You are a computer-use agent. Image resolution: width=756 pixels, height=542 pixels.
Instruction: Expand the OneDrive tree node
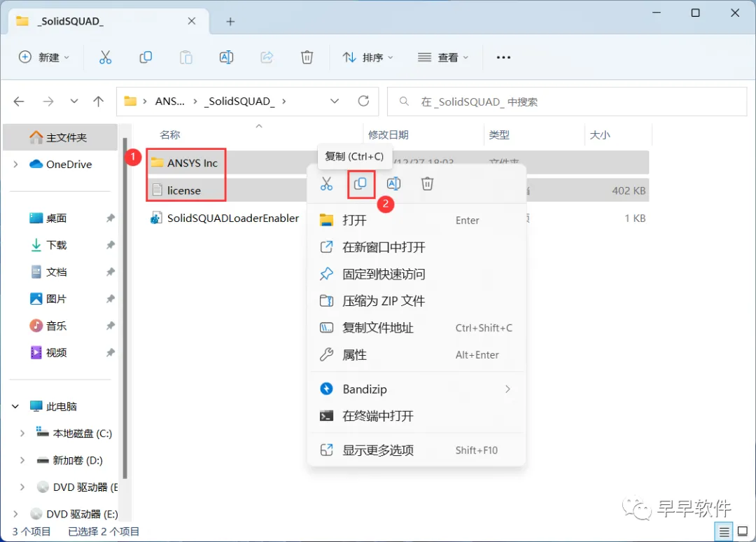[15, 165]
